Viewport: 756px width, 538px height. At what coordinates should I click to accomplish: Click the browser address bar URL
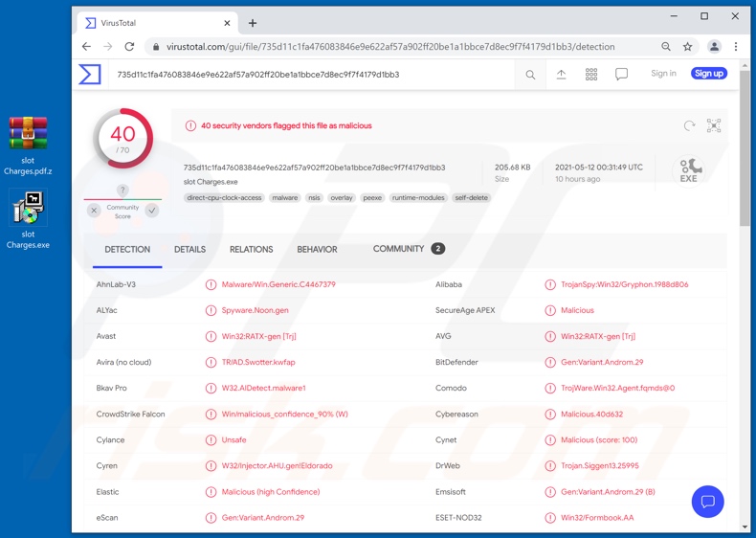click(x=390, y=47)
